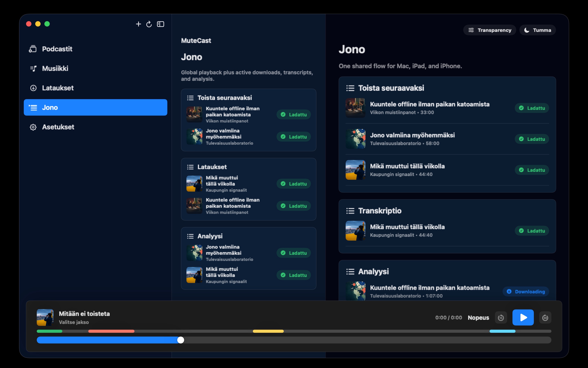The width and height of the screenshot is (588, 368).
Task: Click the red segment on the chapter bar
Action: tap(111, 331)
